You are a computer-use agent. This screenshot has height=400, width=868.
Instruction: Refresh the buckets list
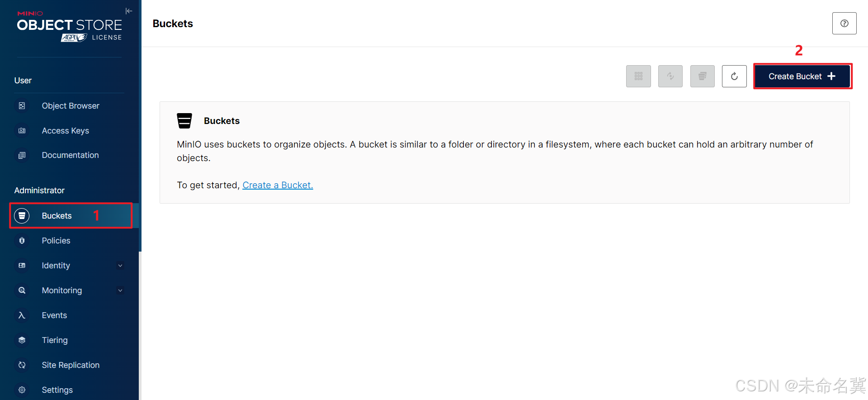point(734,76)
